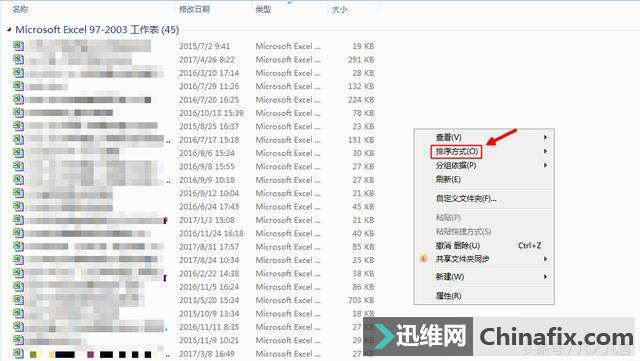Select Excel file icon dated 2016/3/10 17:14

pos(18,73)
